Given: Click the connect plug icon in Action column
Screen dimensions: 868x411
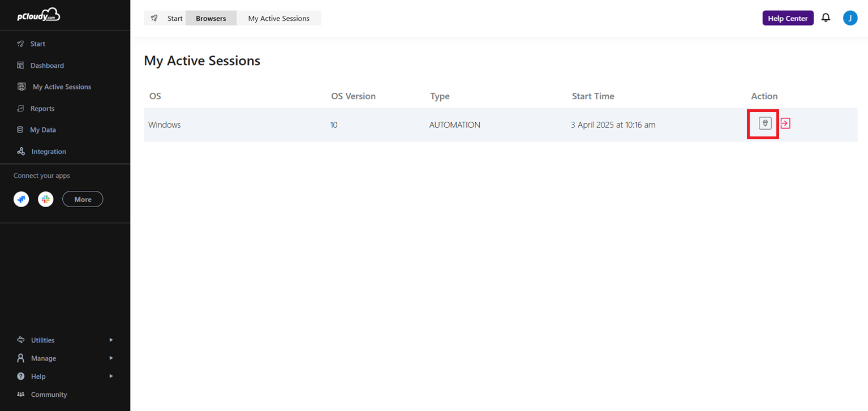Looking at the screenshot, I should point(765,123).
